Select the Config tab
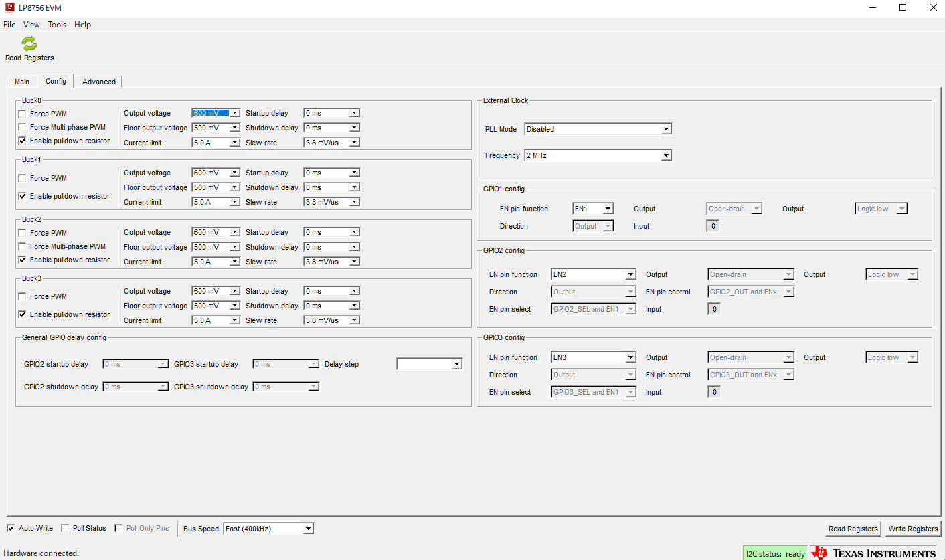The height and width of the screenshot is (560, 945). pos(56,81)
